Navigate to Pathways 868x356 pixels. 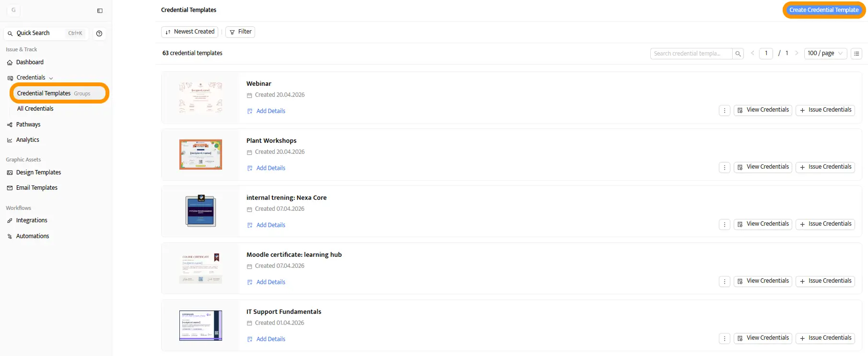coord(28,125)
